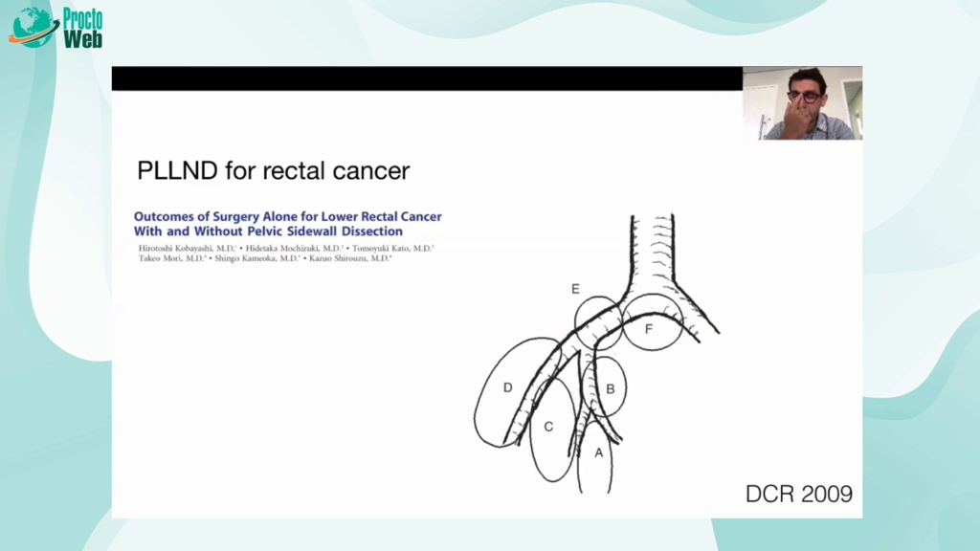Viewport: 980px width, 551px height.
Task: Select the large oval region D
Action: click(507, 387)
